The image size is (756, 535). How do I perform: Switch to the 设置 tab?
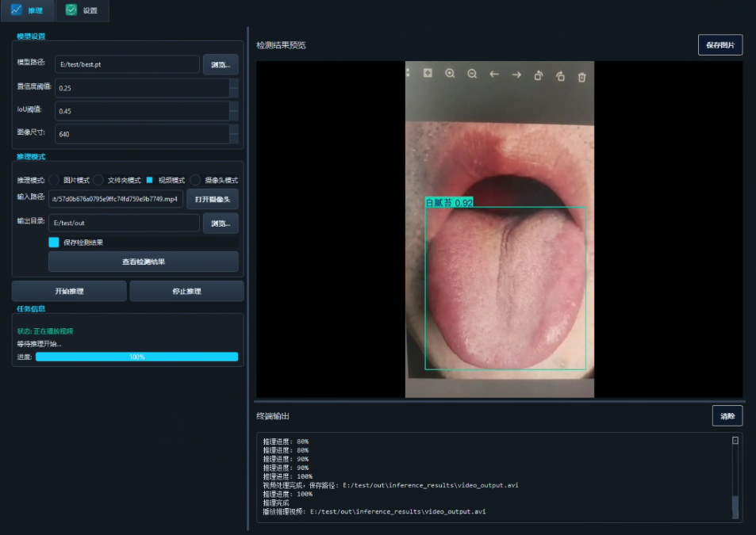[83, 10]
